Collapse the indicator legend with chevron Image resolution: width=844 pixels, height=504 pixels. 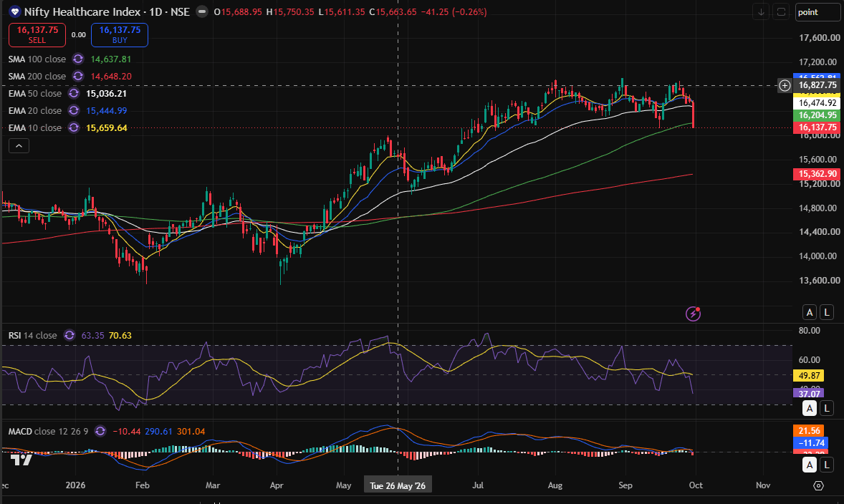pyautogui.click(x=19, y=146)
